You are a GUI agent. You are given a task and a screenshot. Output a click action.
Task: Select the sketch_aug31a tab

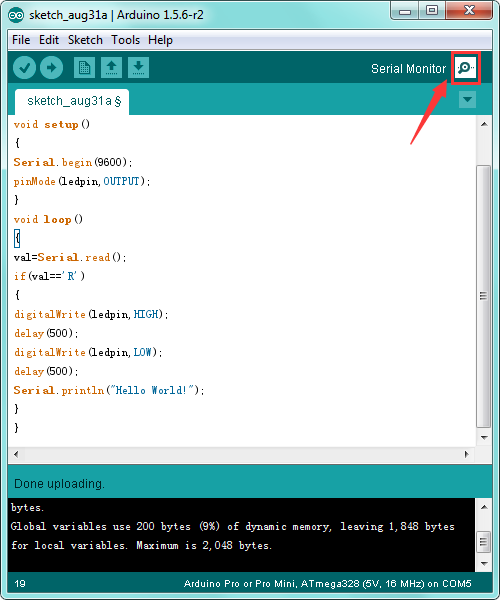tap(72, 101)
